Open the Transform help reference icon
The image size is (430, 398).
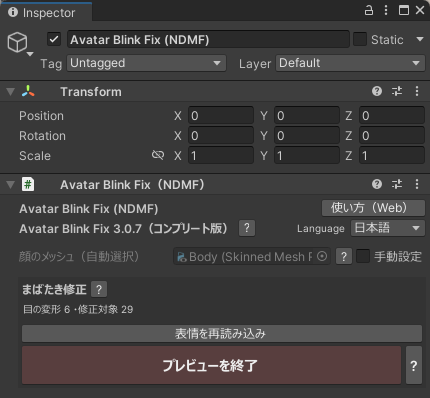[377, 91]
